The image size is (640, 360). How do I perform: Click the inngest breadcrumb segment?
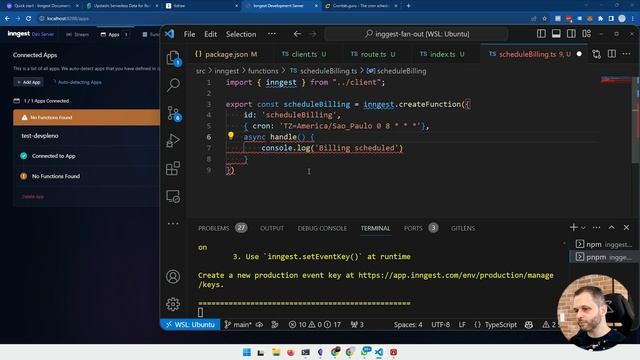pyautogui.click(x=227, y=71)
